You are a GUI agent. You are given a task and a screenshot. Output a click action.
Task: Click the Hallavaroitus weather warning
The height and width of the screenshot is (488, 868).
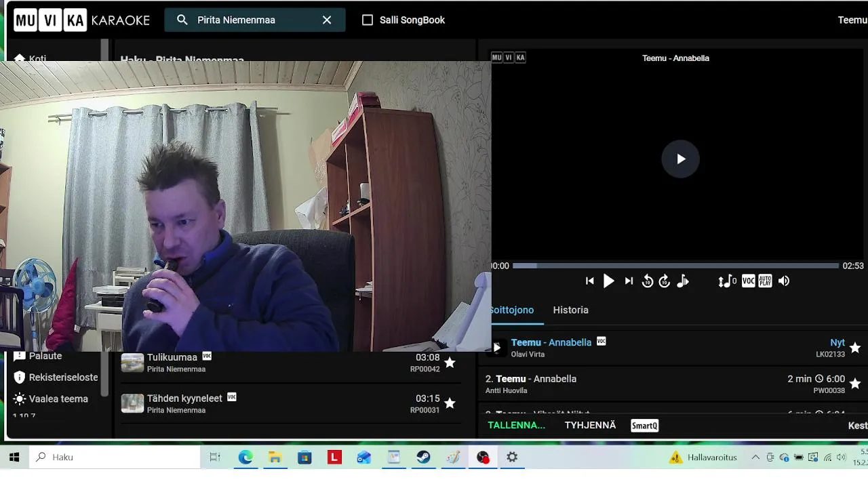[703, 457]
